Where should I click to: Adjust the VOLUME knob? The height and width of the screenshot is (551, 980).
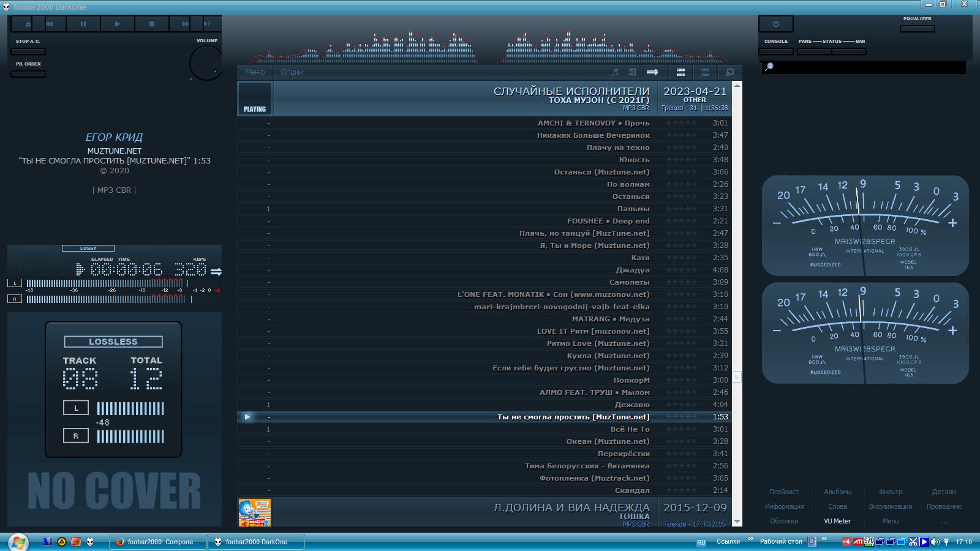(205, 63)
